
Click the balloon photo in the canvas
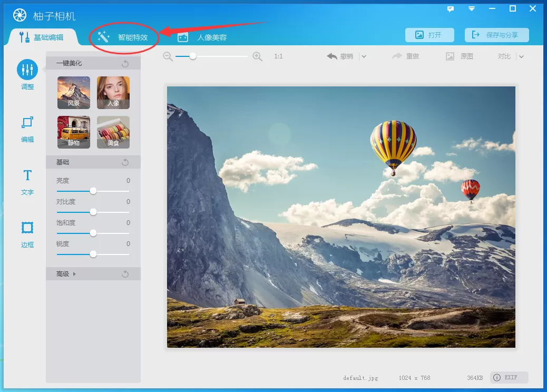(341, 217)
